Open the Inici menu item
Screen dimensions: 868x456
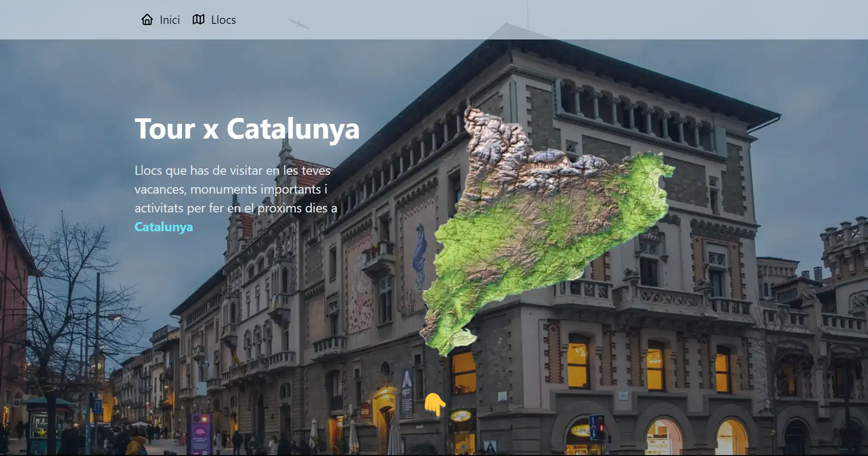(x=169, y=20)
